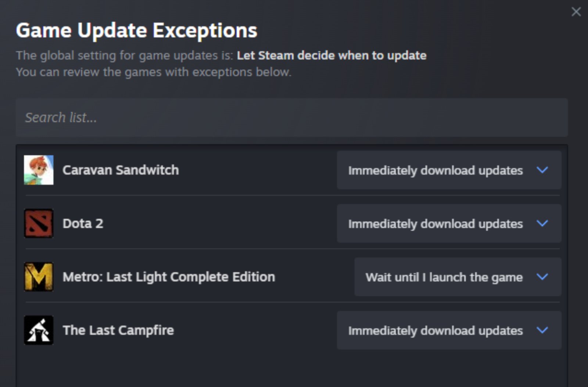Click the Metro: Last Light Complete Edition name

click(x=168, y=276)
